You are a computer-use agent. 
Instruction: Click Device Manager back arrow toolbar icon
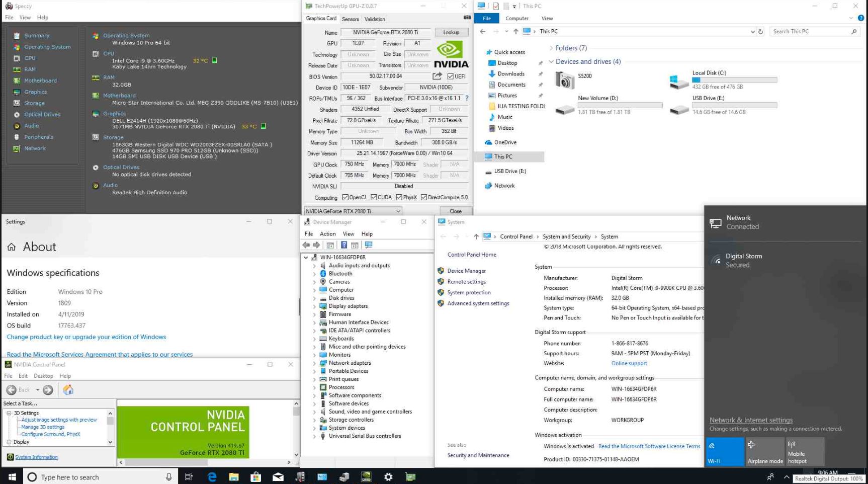pos(306,245)
